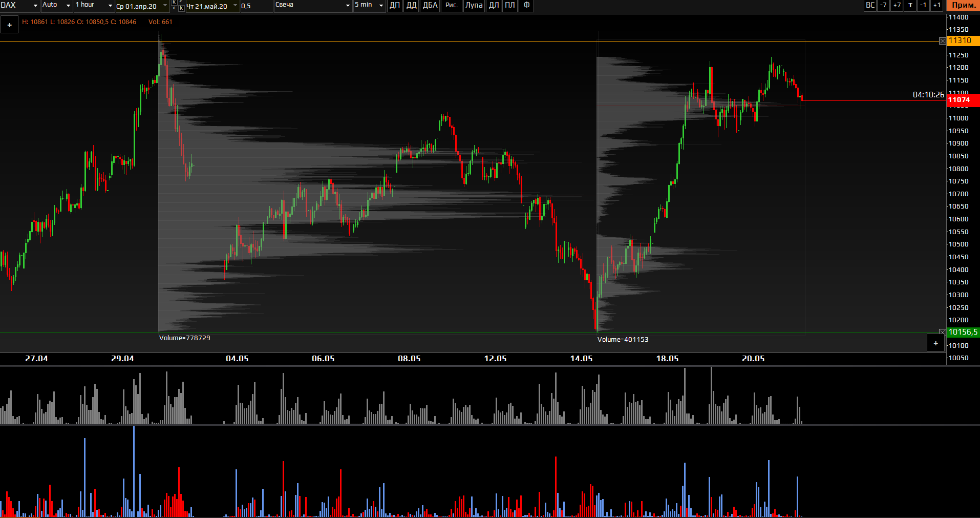
Task: Activate the Лупа magnifier tool
Action: coord(474,6)
